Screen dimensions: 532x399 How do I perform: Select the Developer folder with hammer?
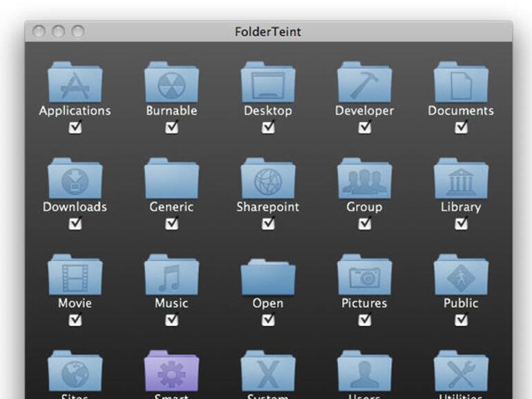coord(364,81)
